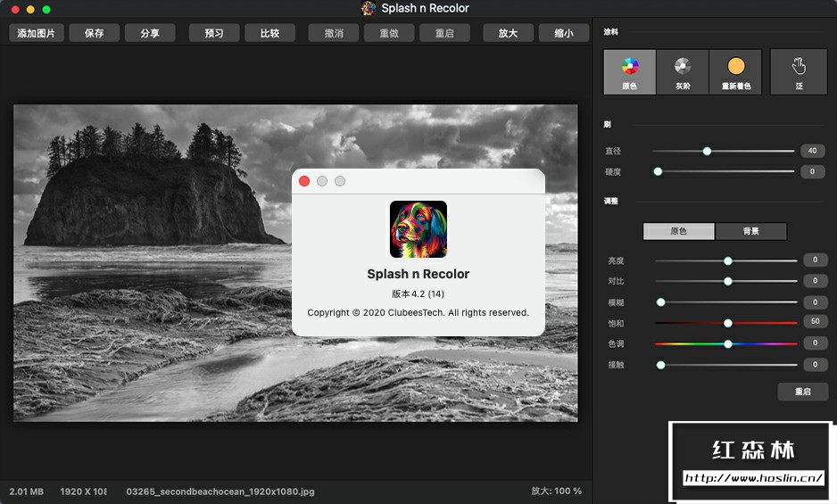Select the 原色 original color paint mode
The height and width of the screenshot is (504, 837).
[629, 72]
